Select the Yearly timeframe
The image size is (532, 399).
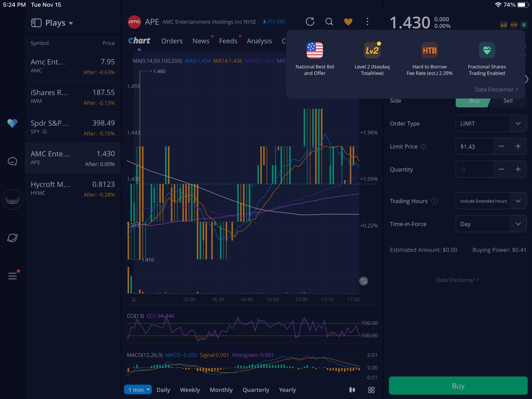[287, 390]
